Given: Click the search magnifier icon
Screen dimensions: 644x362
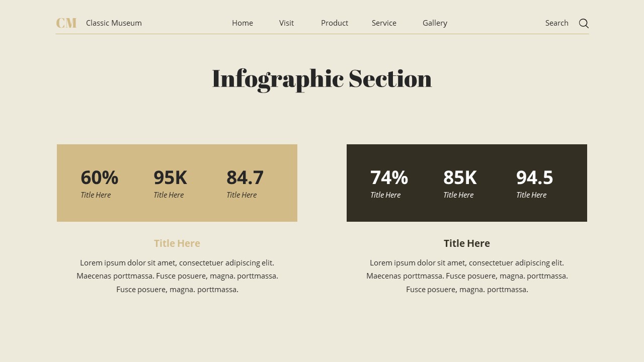Looking at the screenshot, I should pos(583,23).
